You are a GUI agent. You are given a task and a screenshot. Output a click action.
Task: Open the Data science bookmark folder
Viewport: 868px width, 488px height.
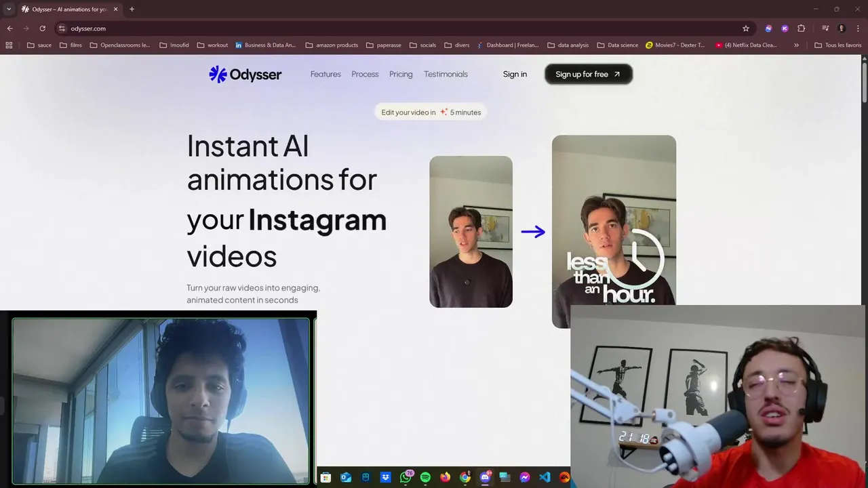[x=618, y=45]
